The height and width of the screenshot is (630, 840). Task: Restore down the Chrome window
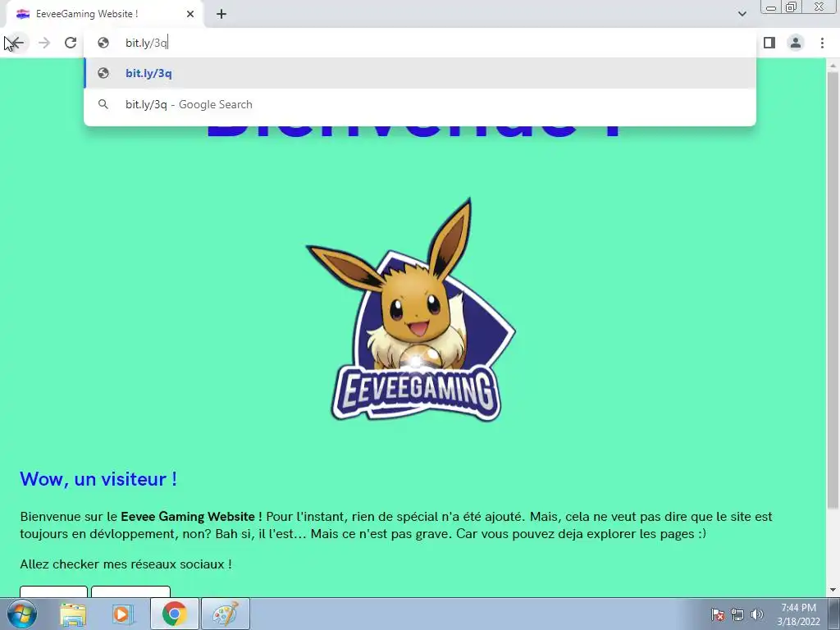point(791,7)
